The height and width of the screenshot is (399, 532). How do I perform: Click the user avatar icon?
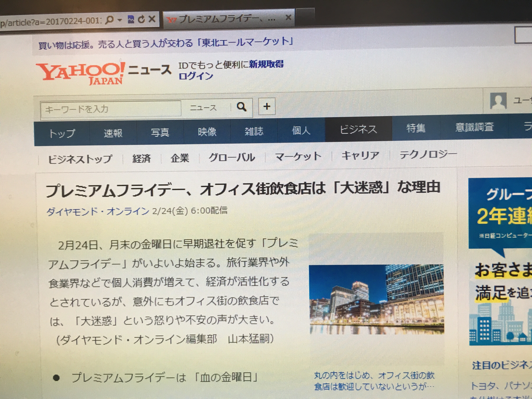tap(498, 101)
